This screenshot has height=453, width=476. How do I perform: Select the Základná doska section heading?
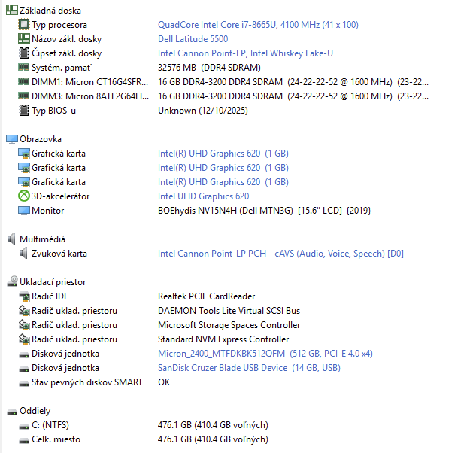click(50, 11)
